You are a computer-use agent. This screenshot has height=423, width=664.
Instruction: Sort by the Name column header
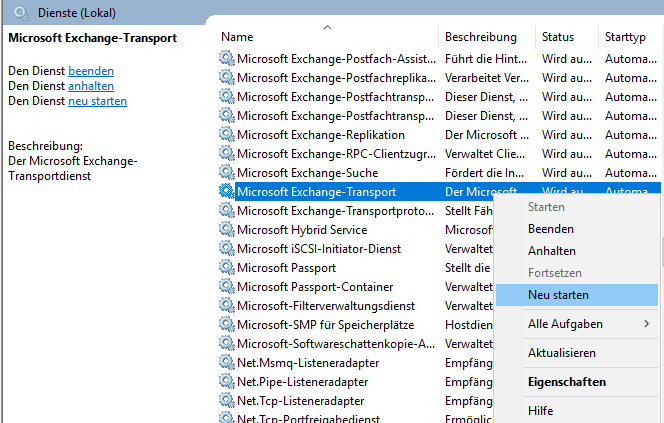(237, 37)
